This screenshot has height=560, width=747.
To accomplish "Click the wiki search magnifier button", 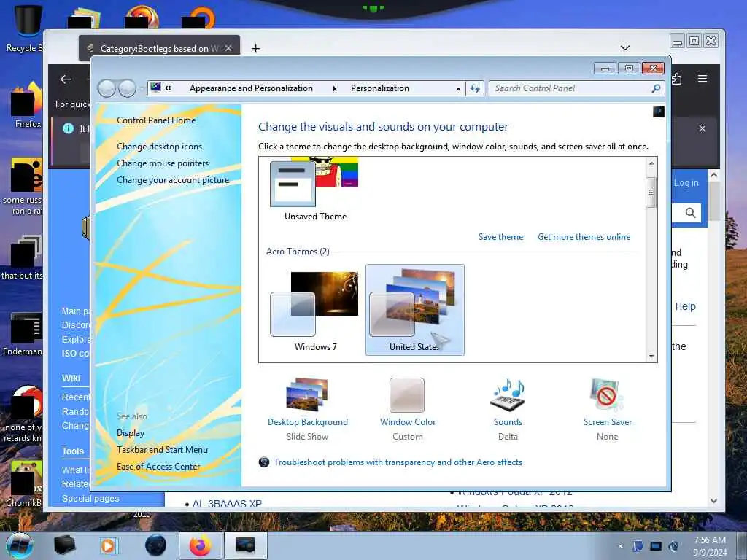I will click(x=690, y=213).
